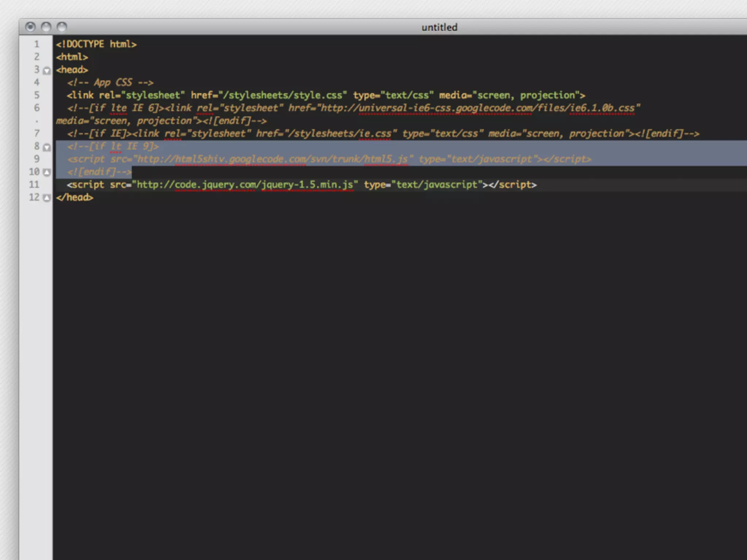The image size is (747, 560).
Task: Click line number 5 in the gutter
Action: click(36, 96)
